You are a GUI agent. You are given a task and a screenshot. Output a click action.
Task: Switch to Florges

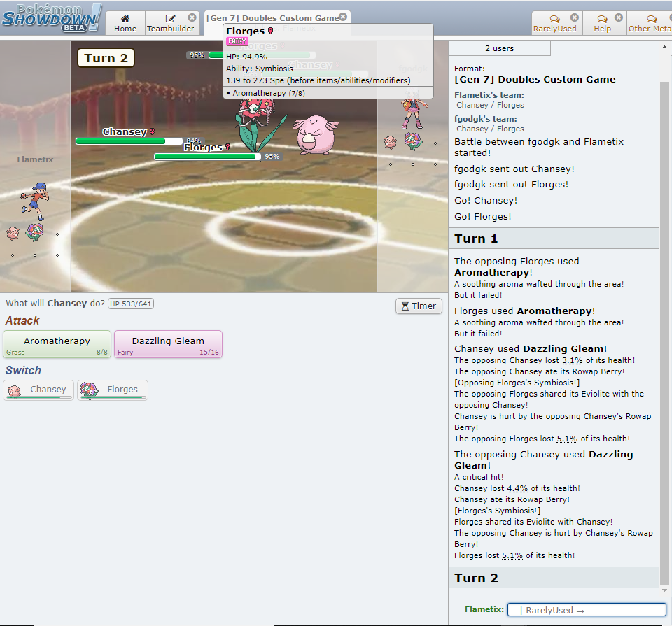click(112, 390)
